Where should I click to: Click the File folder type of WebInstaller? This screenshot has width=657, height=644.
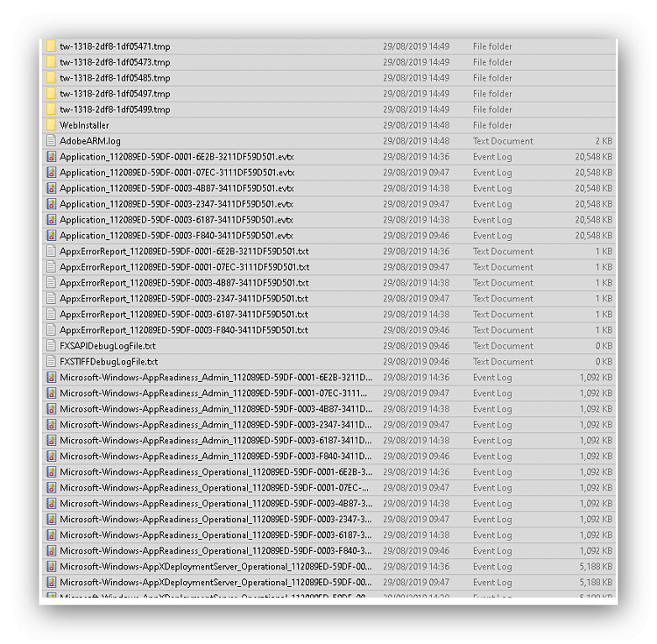(492, 125)
